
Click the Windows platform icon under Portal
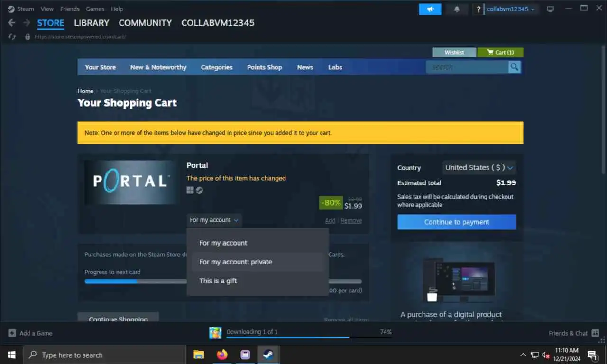[x=190, y=190]
